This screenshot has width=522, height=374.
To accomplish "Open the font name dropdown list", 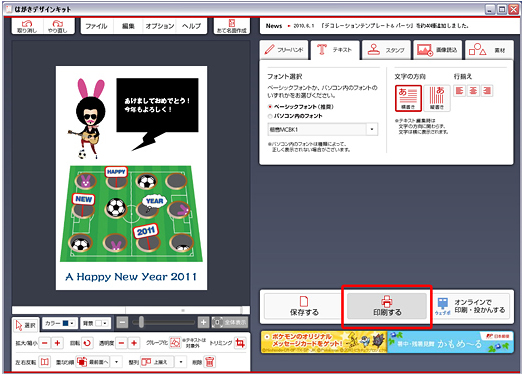I will 372,129.
